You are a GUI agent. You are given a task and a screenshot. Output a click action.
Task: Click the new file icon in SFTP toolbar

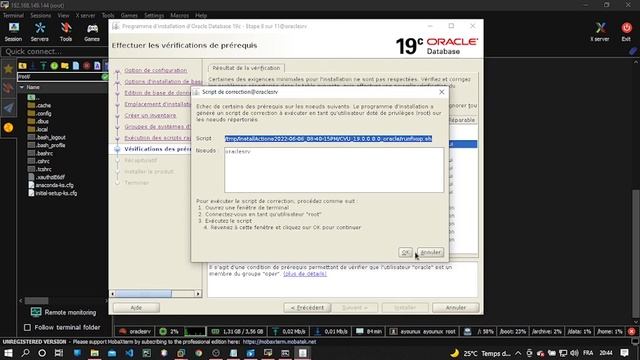pos(76,66)
